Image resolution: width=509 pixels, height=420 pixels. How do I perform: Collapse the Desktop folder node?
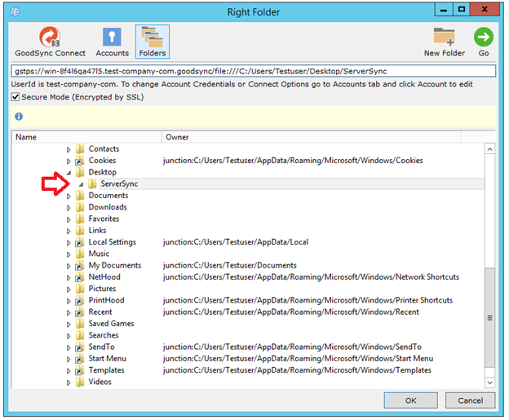(x=69, y=173)
